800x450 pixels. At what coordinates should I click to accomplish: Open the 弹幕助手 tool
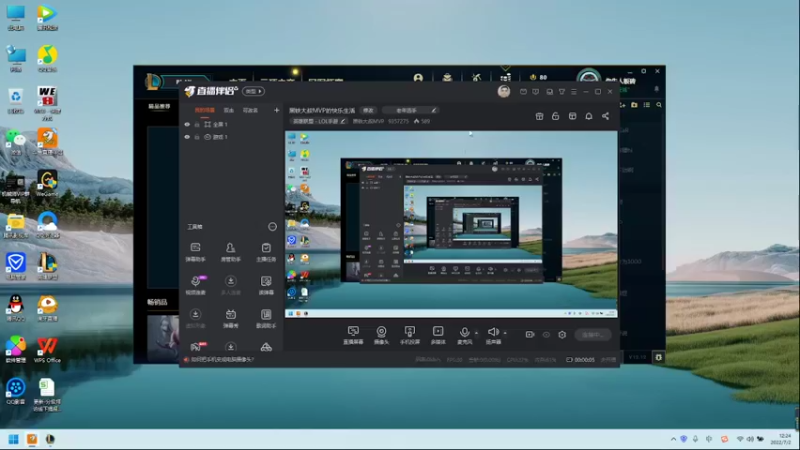[195, 252]
